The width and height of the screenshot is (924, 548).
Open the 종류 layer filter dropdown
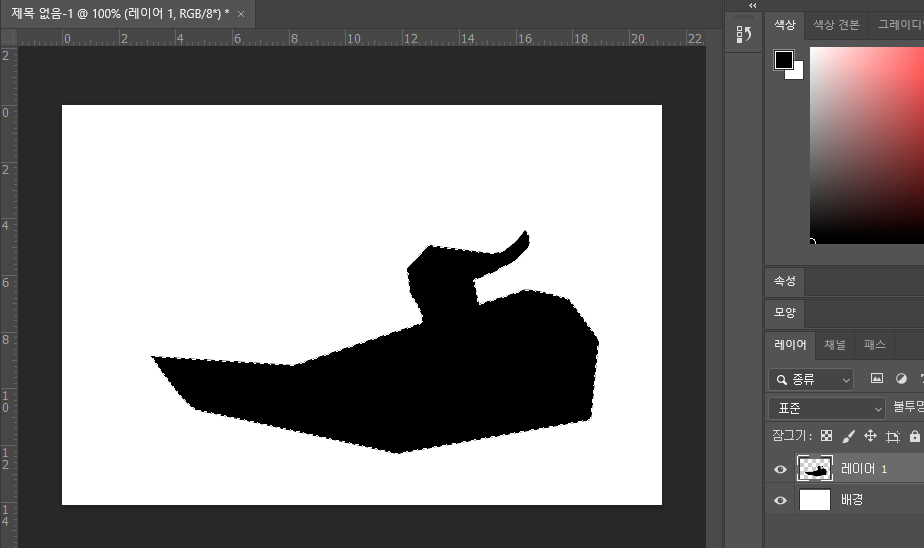(811, 380)
